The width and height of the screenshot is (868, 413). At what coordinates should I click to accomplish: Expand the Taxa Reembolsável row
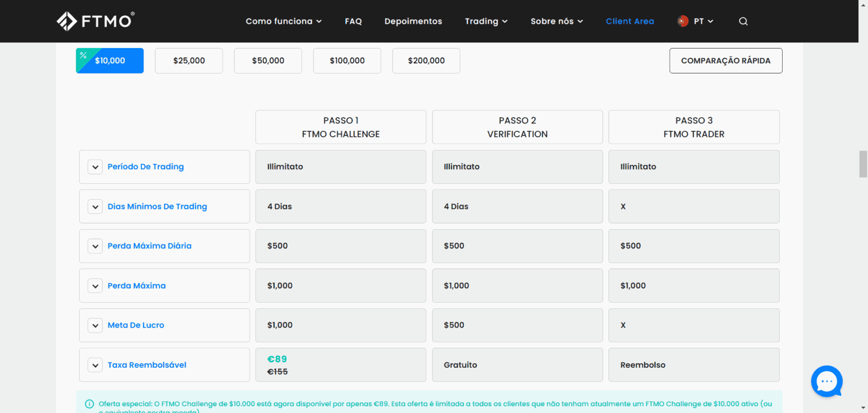pos(95,365)
